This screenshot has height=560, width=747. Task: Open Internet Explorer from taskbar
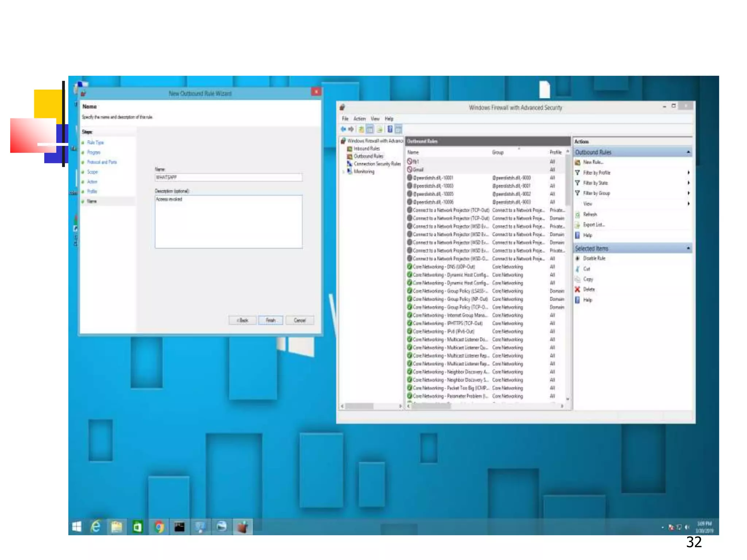[x=96, y=527]
